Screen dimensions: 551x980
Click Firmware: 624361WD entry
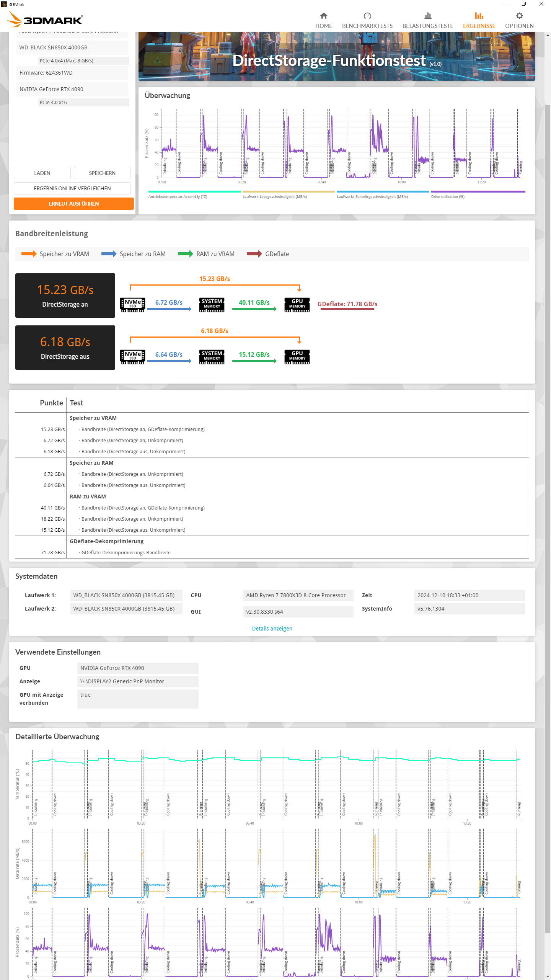point(72,73)
